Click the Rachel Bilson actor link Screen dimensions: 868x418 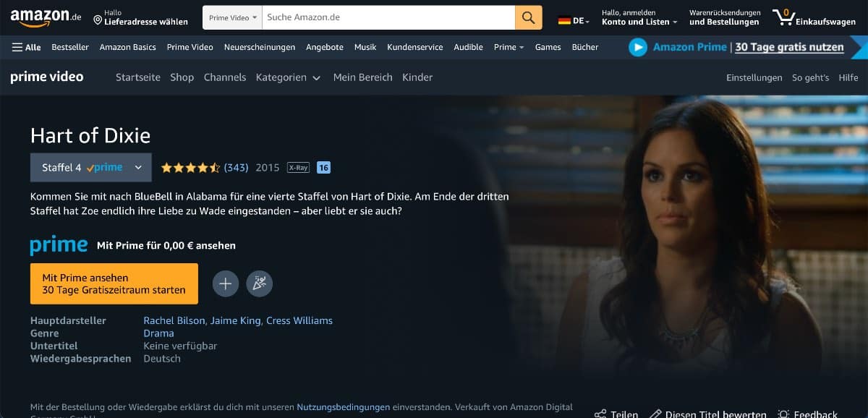tap(174, 320)
